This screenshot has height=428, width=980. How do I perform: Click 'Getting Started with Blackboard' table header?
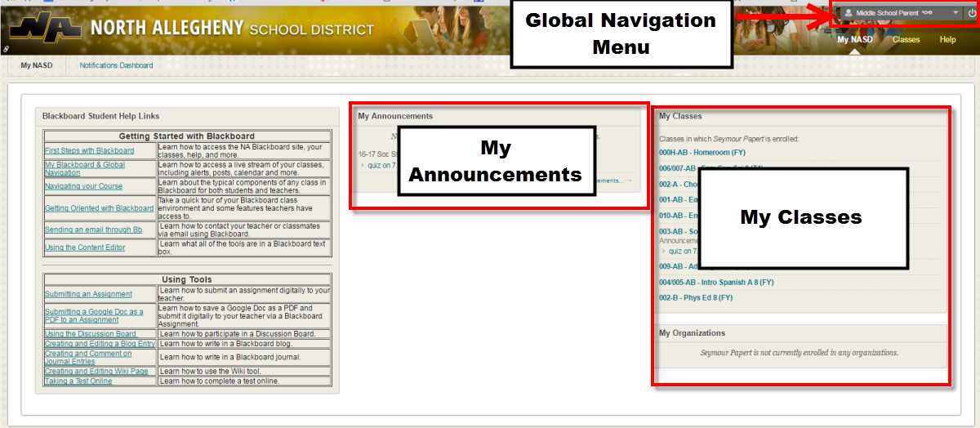pyautogui.click(x=187, y=136)
